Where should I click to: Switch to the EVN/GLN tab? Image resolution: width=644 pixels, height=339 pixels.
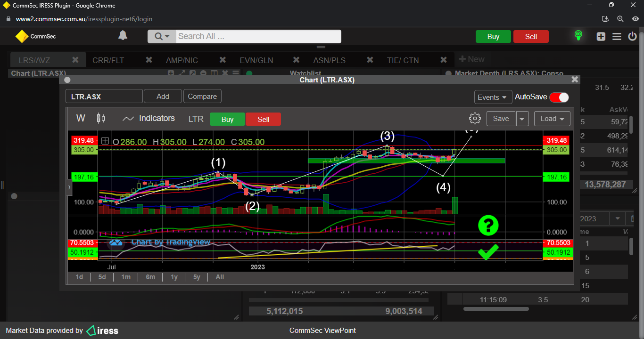[256, 60]
